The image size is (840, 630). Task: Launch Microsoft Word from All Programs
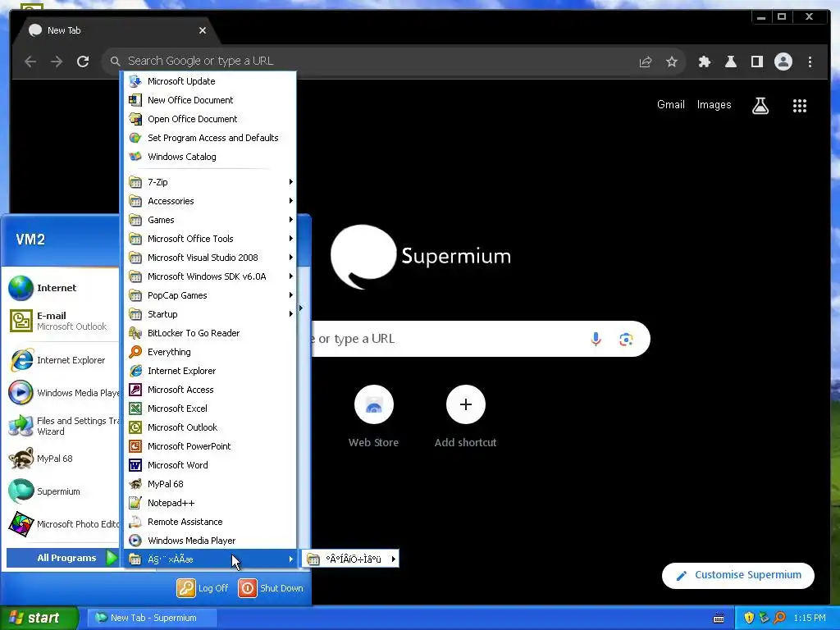click(x=210, y=465)
